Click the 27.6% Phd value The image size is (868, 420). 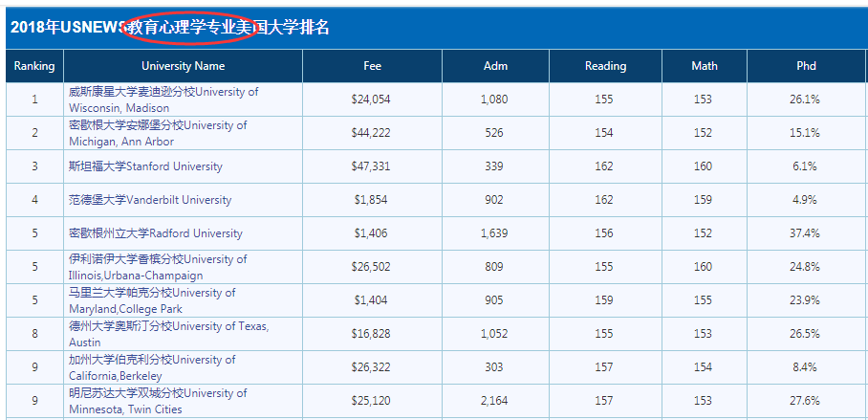tap(805, 401)
